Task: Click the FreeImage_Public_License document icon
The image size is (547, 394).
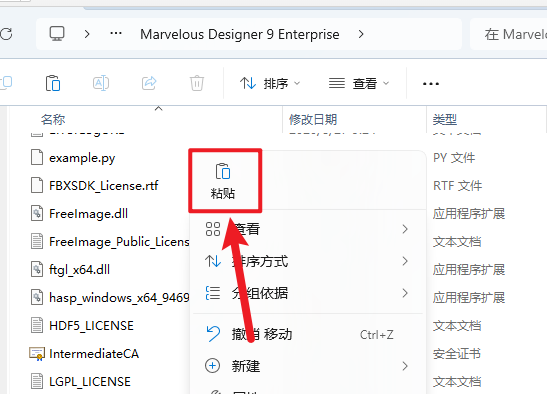Action: 37,241
